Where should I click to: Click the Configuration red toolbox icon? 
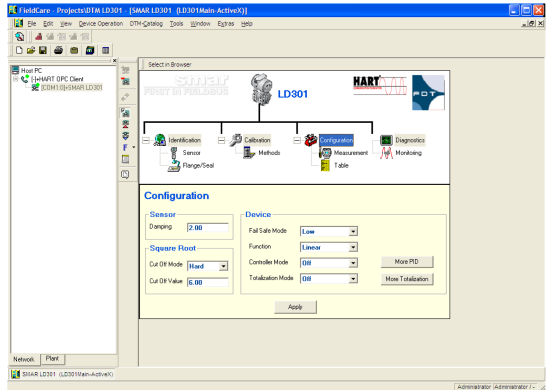[x=311, y=140]
